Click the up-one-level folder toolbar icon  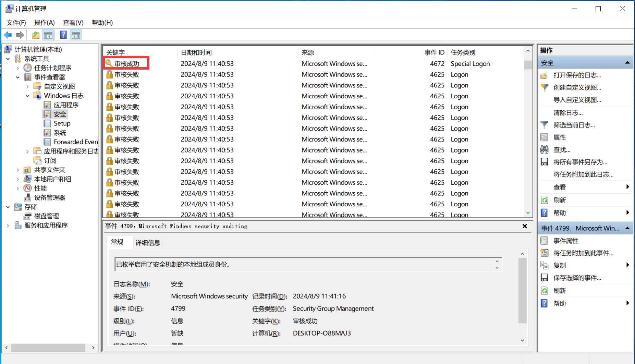pos(36,35)
